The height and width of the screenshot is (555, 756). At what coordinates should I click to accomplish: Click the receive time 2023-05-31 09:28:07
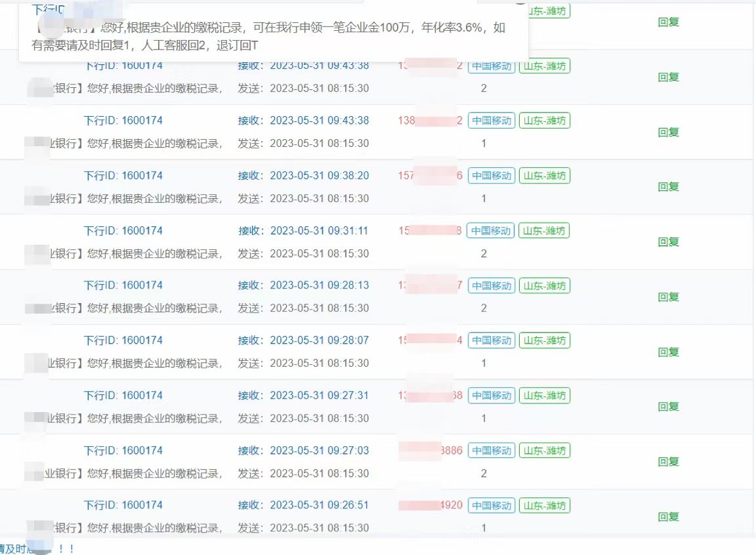tap(319, 340)
